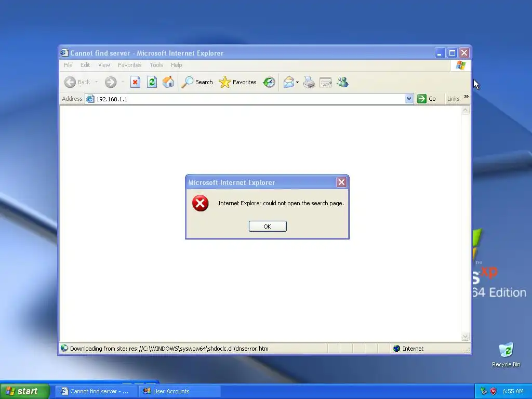Open the Recycle Bin desktop icon

pos(506,355)
